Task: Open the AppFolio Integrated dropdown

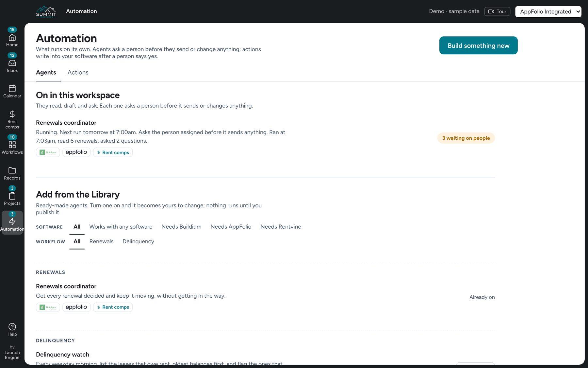Action: pyautogui.click(x=548, y=11)
